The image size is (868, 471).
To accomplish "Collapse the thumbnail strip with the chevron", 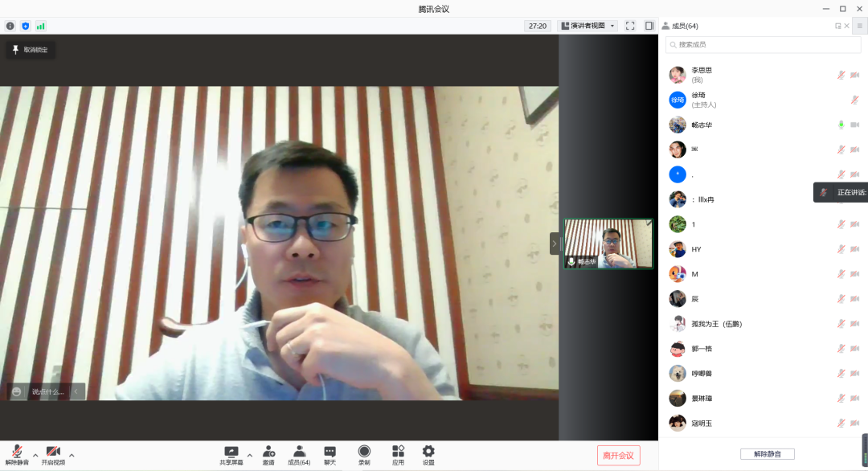I will point(554,244).
